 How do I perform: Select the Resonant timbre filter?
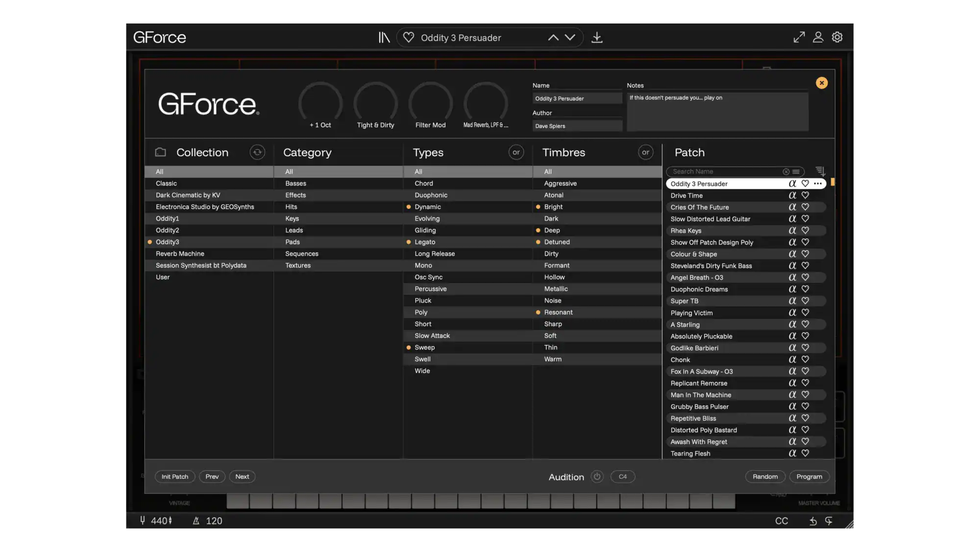pos(597,312)
